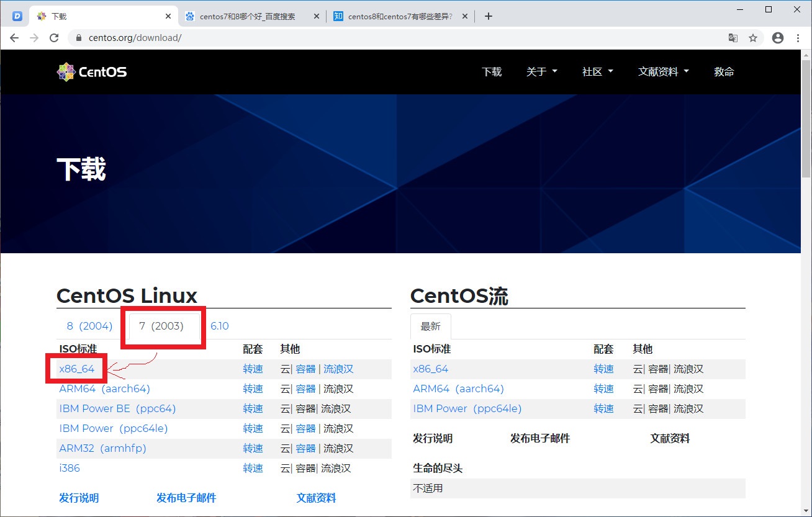This screenshot has height=517, width=812.
Task: Click 文献资料 link under CentOS Linux
Action: pyautogui.click(x=317, y=498)
